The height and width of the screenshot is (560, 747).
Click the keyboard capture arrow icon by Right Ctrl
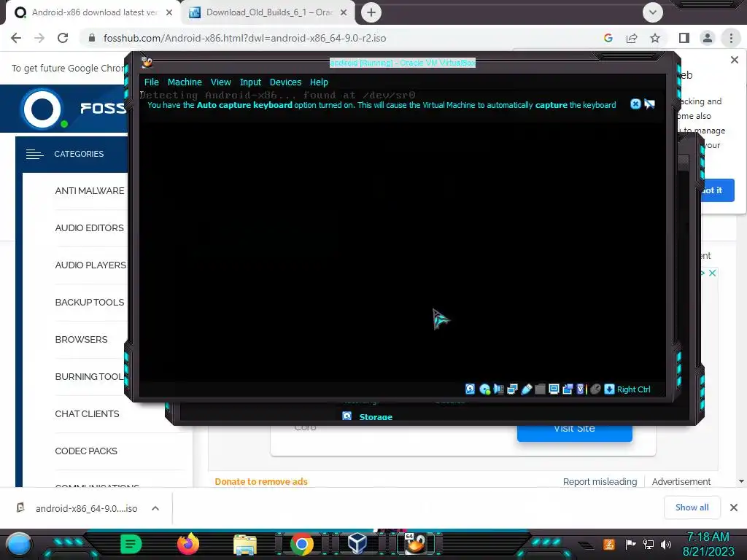point(609,389)
